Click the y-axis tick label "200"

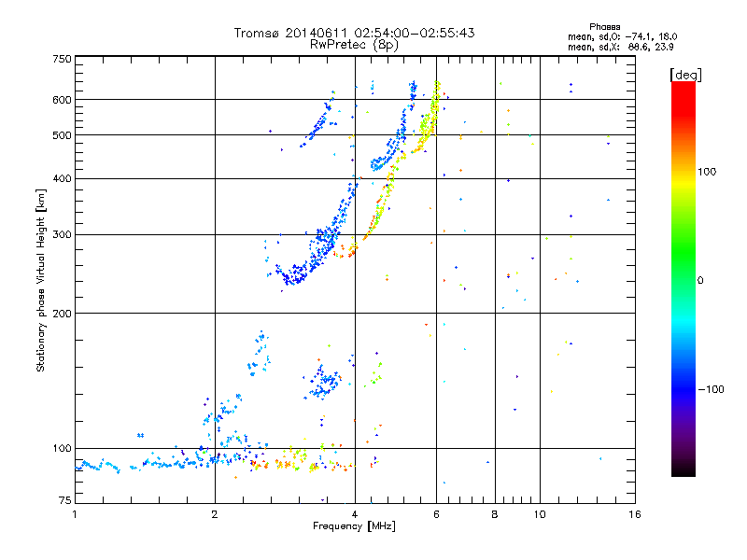pos(62,314)
